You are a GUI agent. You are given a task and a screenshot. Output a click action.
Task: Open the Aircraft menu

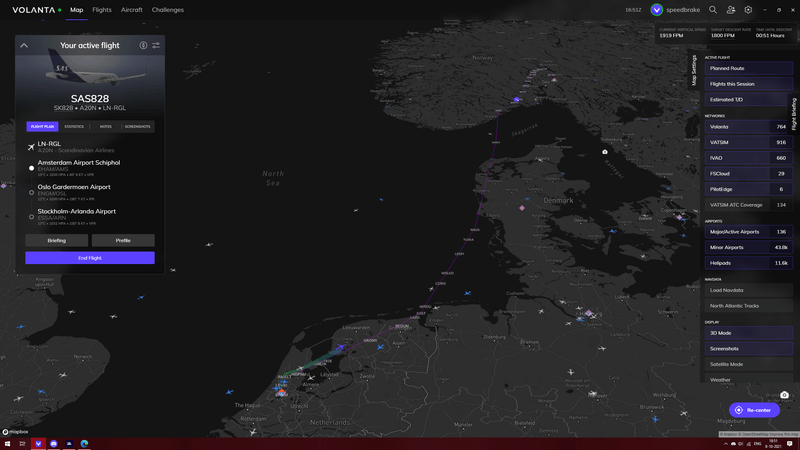132,10
